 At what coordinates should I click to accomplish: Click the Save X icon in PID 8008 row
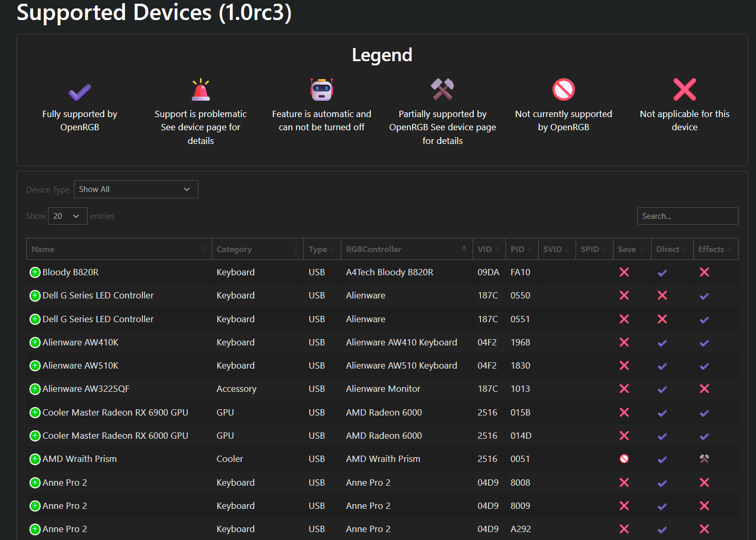pos(624,483)
